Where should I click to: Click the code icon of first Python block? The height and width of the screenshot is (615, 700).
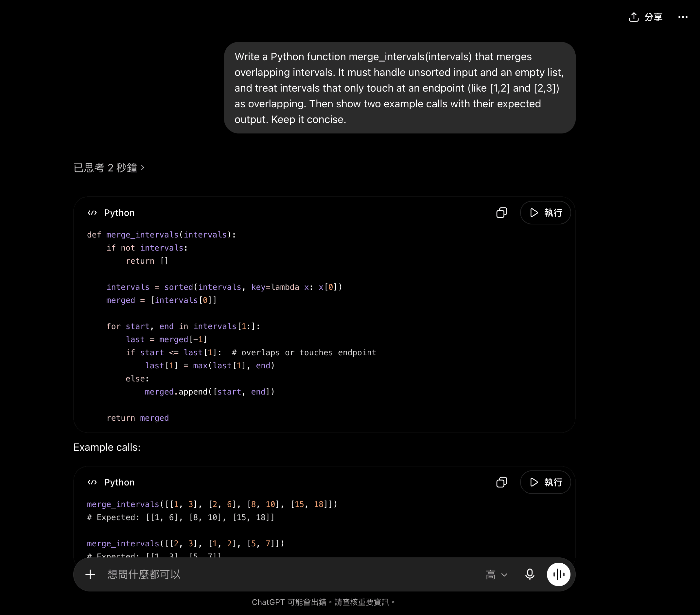pyautogui.click(x=92, y=213)
